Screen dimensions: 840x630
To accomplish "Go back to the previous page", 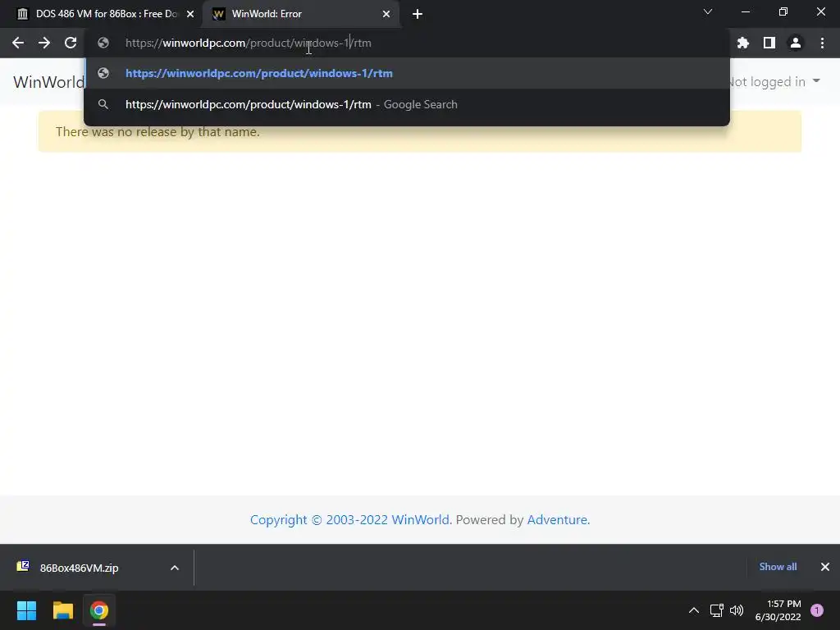I will [x=18, y=43].
